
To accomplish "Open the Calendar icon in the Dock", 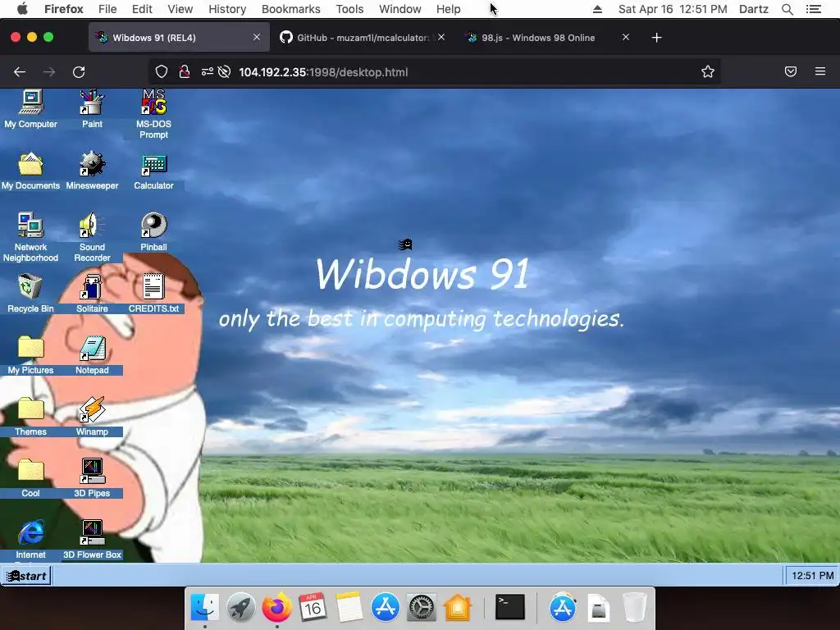I will click(313, 608).
